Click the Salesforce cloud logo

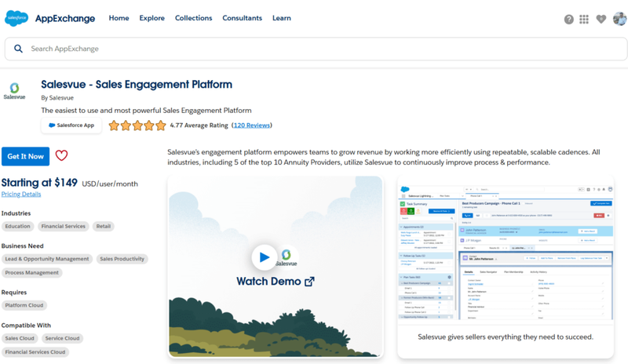coord(16,18)
